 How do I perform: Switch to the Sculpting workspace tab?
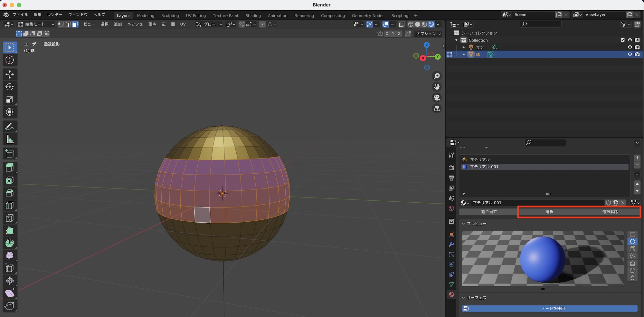coord(170,15)
